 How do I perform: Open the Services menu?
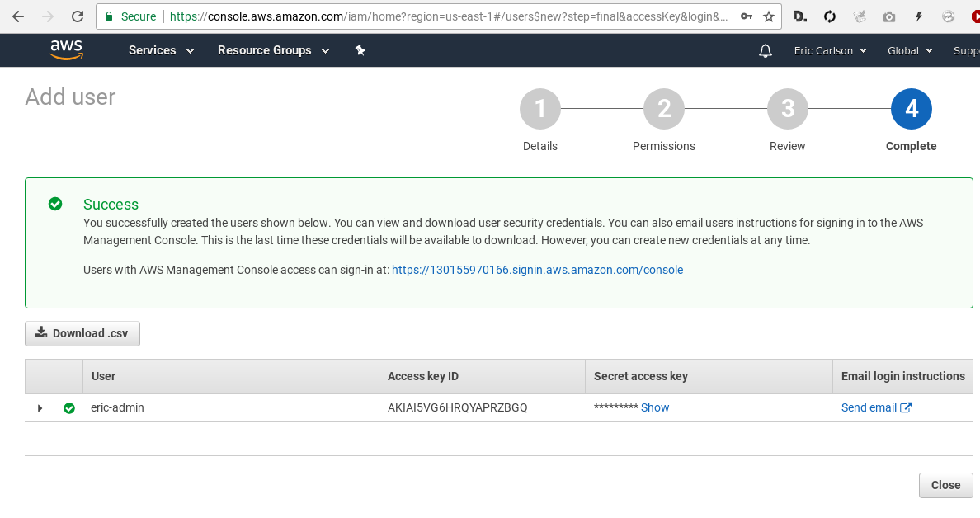pos(161,50)
